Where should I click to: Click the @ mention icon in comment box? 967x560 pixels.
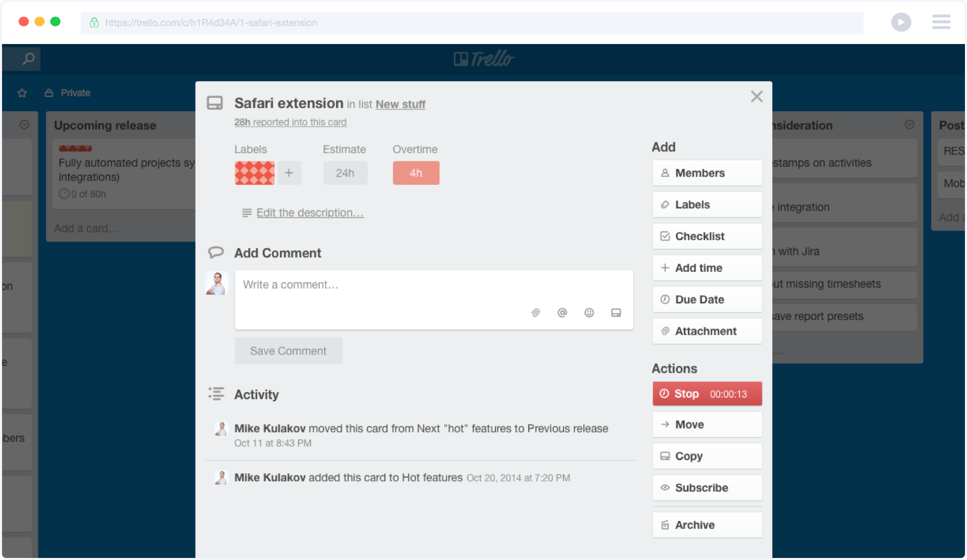point(562,313)
